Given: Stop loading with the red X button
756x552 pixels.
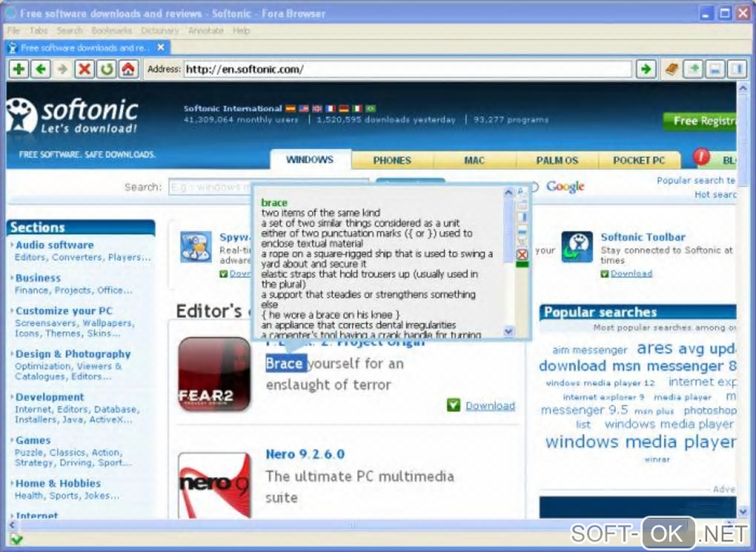Looking at the screenshot, I should [84, 70].
